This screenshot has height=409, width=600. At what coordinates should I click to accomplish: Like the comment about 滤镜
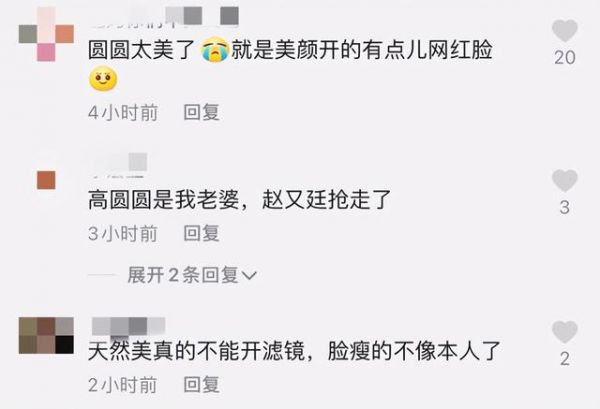click(564, 332)
